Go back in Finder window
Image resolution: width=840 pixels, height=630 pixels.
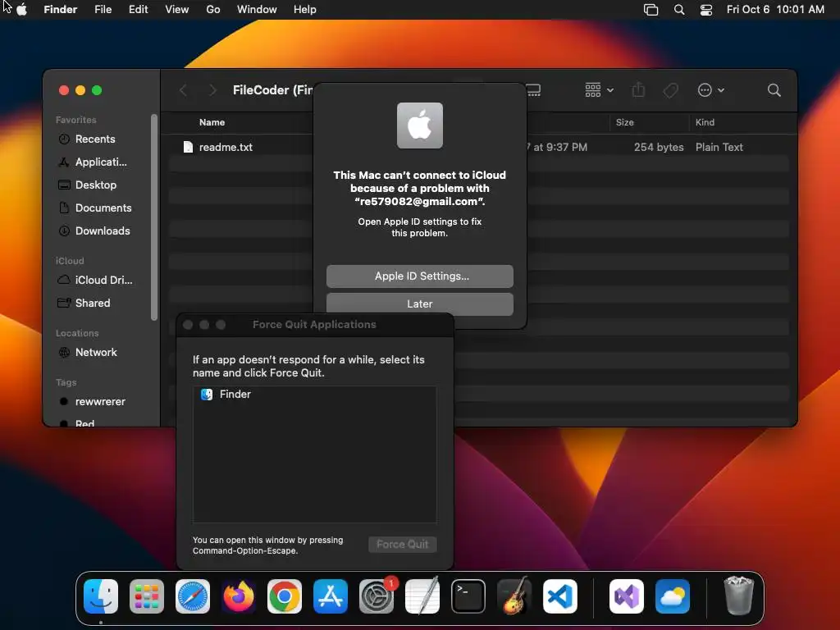[x=183, y=90]
